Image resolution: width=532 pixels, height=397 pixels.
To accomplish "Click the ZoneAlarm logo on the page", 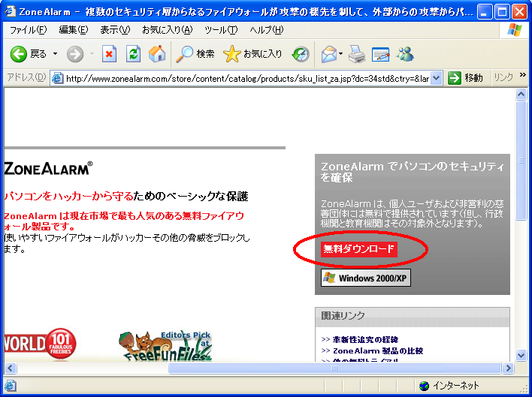I will tap(48, 168).
